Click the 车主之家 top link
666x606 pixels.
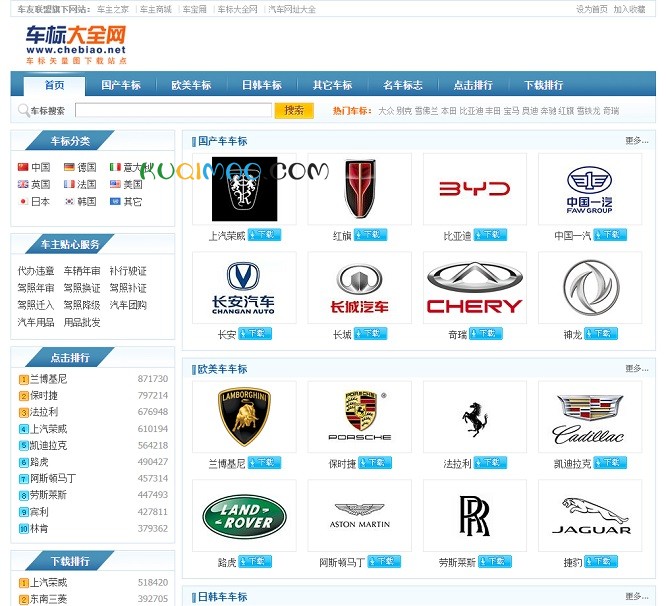tap(113, 9)
